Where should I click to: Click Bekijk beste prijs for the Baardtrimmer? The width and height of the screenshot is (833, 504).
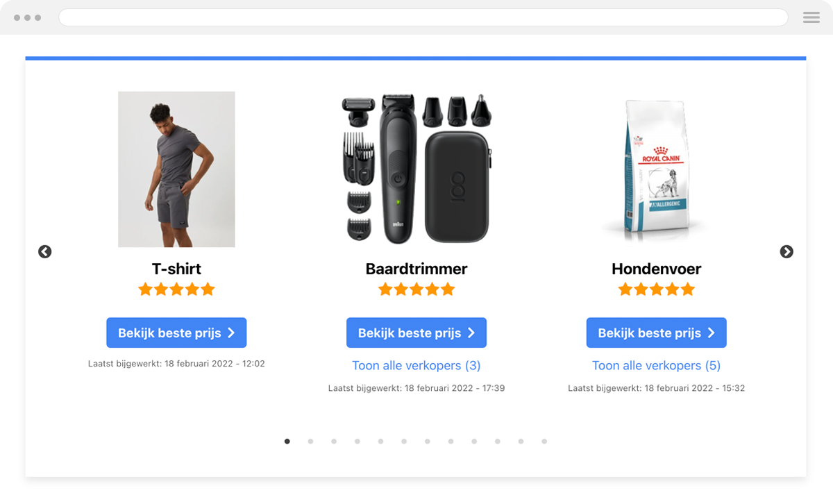pyautogui.click(x=416, y=333)
